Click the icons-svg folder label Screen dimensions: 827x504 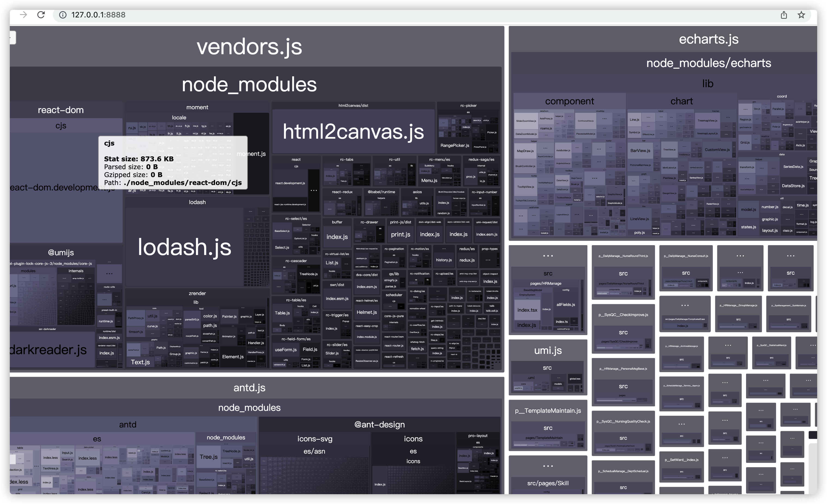click(315, 439)
